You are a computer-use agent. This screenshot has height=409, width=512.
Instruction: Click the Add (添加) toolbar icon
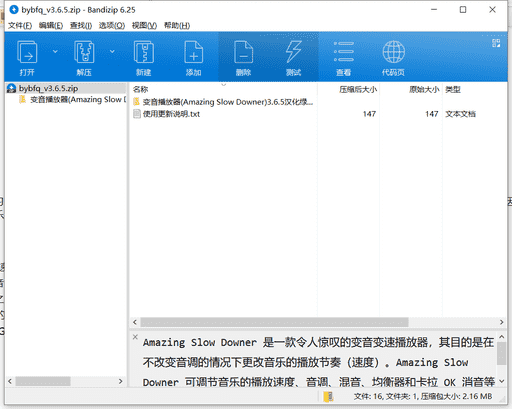pos(194,52)
